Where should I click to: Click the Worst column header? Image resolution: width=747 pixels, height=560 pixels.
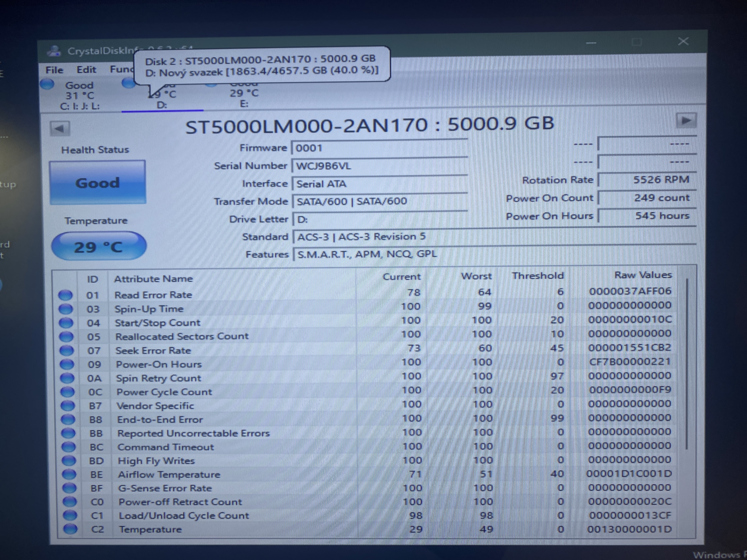(x=477, y=276)
